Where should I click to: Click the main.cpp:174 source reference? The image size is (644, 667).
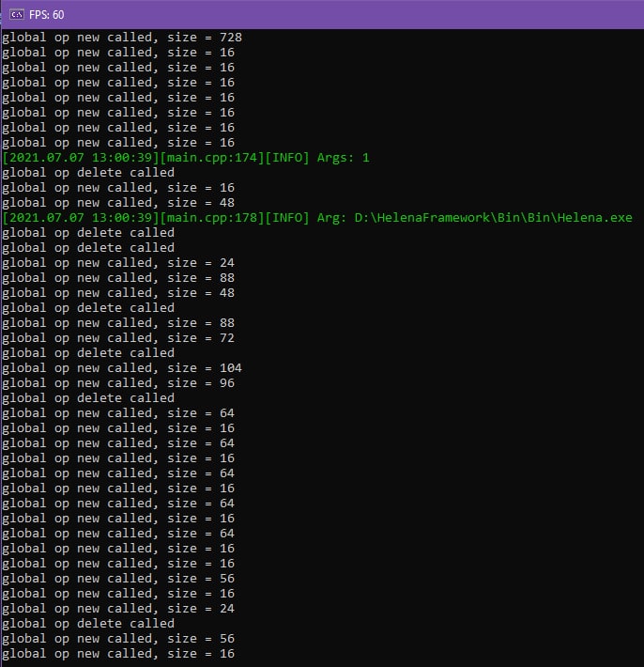point(212,158)
